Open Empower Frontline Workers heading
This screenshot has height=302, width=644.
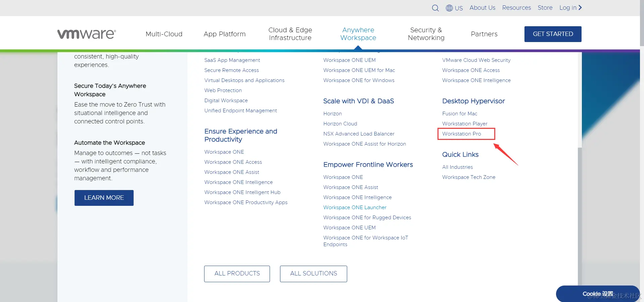368,164
